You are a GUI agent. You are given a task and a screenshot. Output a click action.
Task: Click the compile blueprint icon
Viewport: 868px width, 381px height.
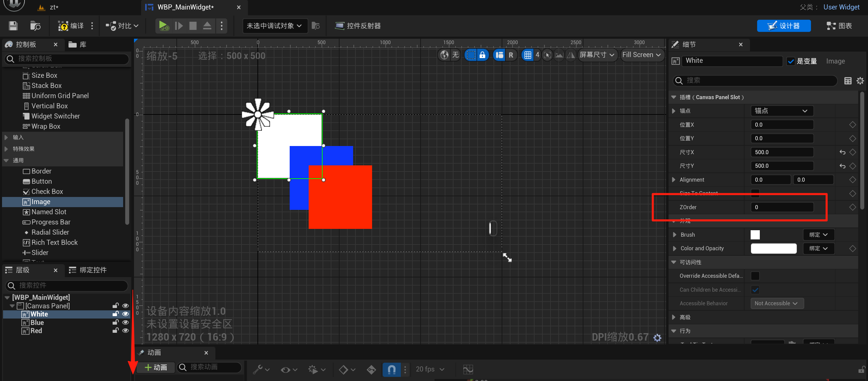click(x=63, y=26)
